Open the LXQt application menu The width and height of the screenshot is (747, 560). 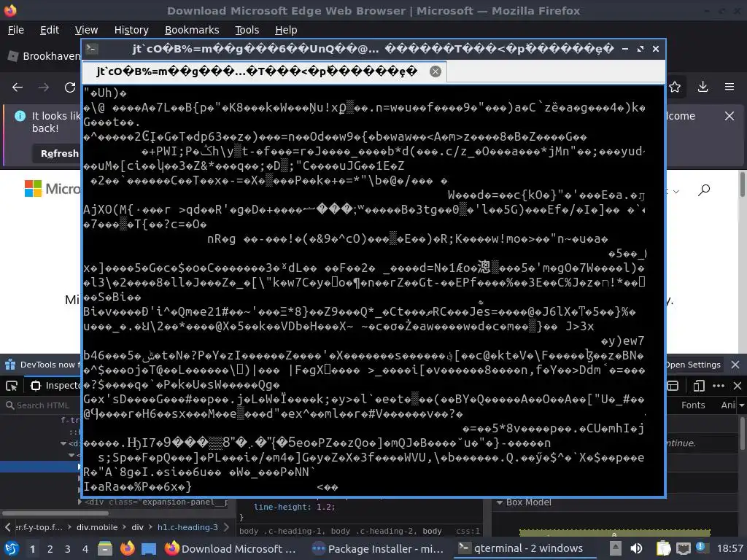coord(12,548)
